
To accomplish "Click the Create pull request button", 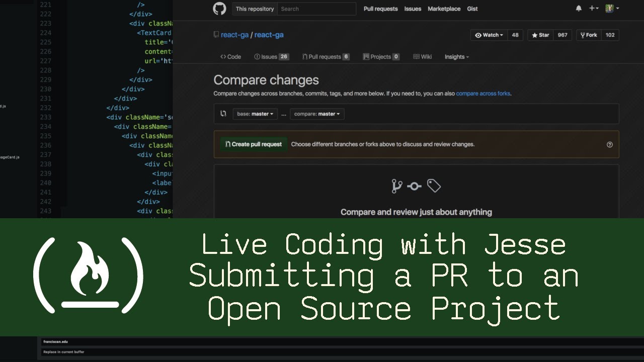I will tap(254, 144).
